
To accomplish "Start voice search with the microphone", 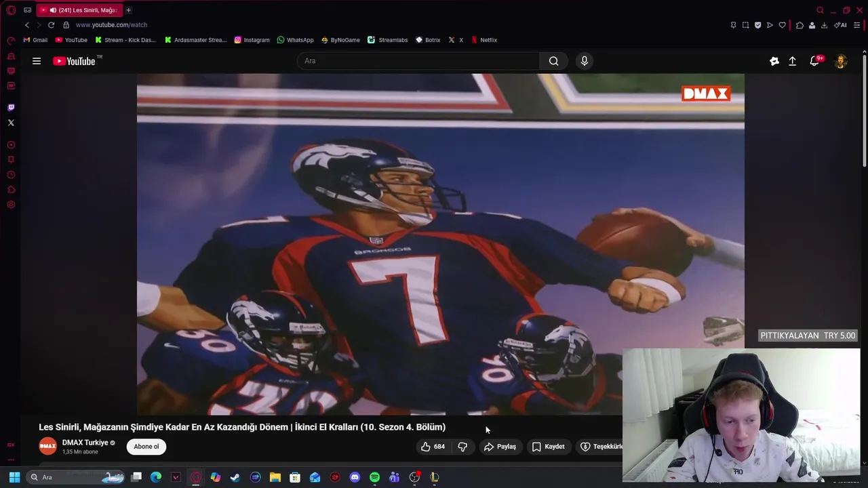I will (585, 61).
